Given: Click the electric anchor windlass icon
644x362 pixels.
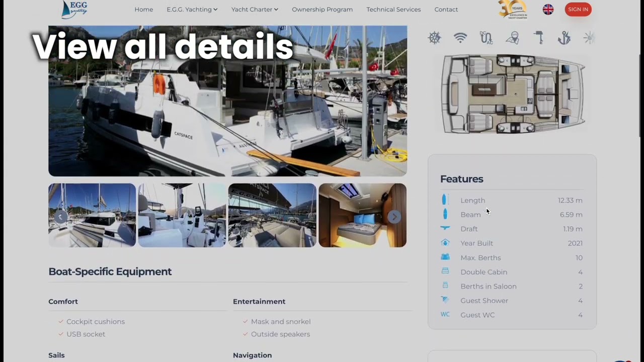Looking at the screenshot, I should tap(564, 38).
